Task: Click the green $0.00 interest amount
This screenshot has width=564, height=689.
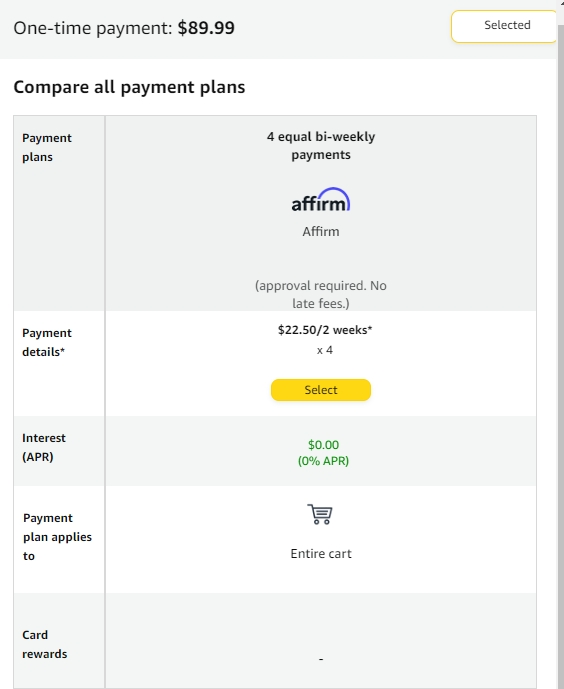Action: tap(323, 445)
